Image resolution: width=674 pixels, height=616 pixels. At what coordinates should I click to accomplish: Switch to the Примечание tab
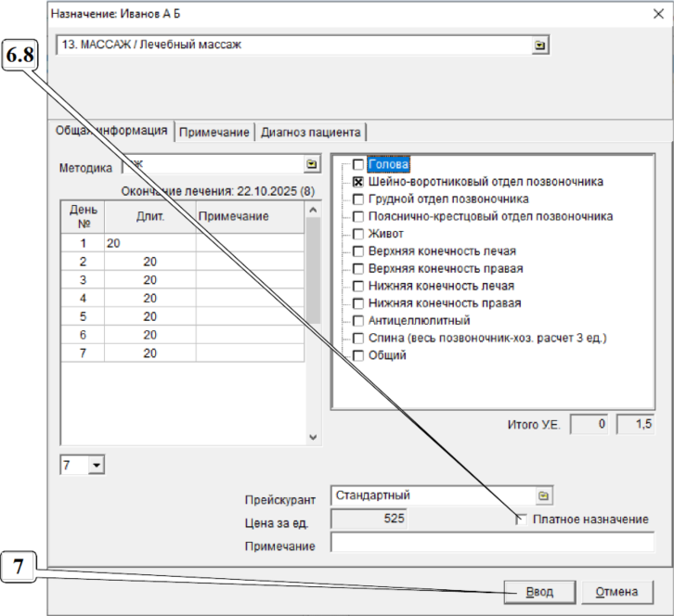(214, 132)
